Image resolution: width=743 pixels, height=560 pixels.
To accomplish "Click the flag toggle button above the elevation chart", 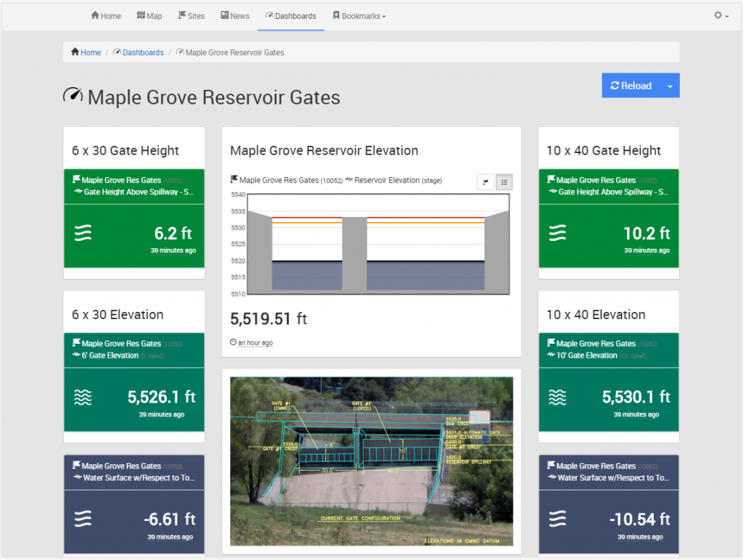I will pyautogui.click(x=485, y=182).
